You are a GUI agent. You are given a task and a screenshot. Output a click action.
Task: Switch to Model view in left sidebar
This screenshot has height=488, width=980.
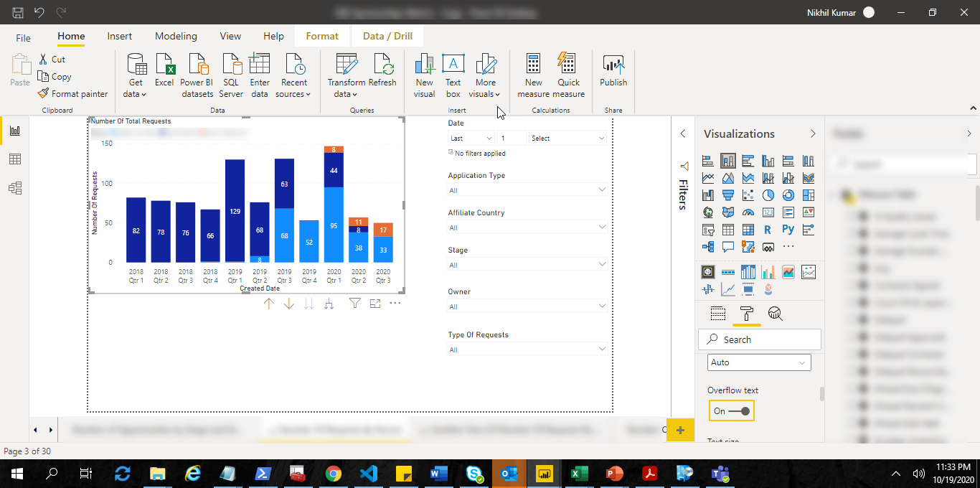point(15,188)
